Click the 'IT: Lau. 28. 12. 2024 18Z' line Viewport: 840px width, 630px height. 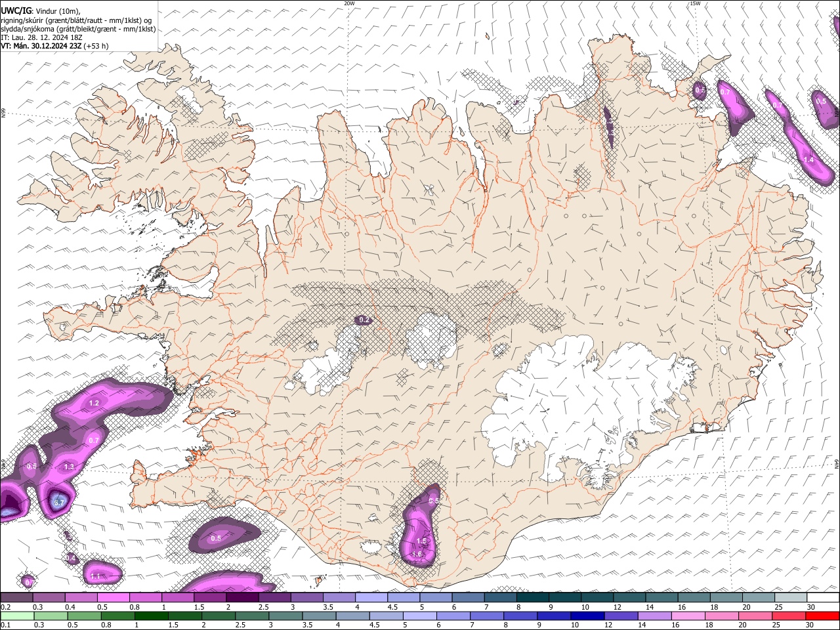point(41,37)
